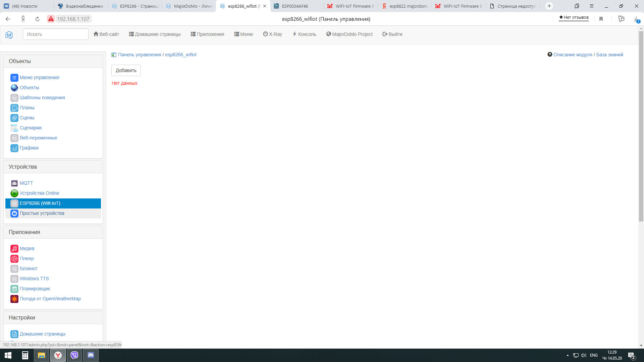Click the browser bookmark icon
This screenshot has height=362, width=644.
click(x=601, y=19)
